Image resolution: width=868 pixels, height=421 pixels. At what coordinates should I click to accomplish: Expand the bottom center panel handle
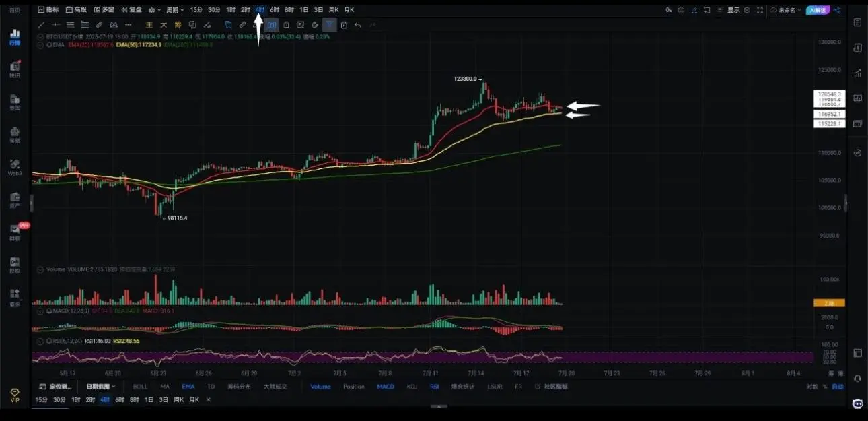(438, 406)
